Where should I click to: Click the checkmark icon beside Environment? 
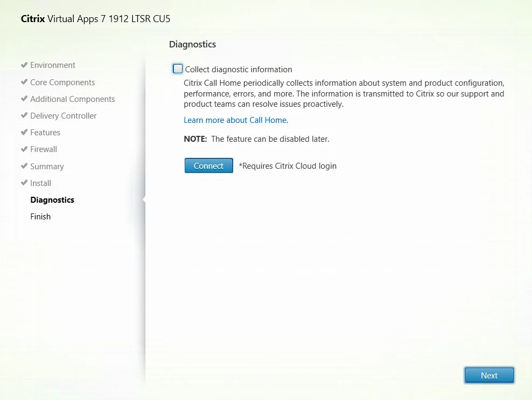point(24,65)
